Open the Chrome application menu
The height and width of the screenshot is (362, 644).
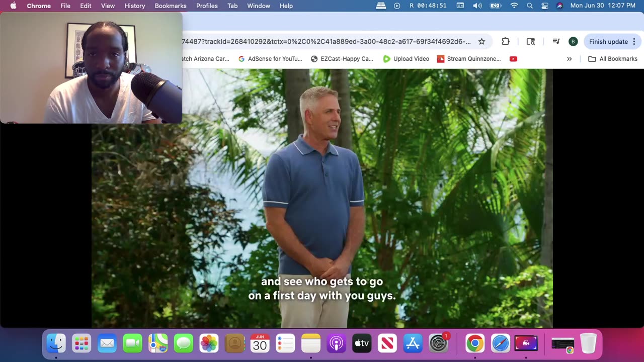coord(39,6)
